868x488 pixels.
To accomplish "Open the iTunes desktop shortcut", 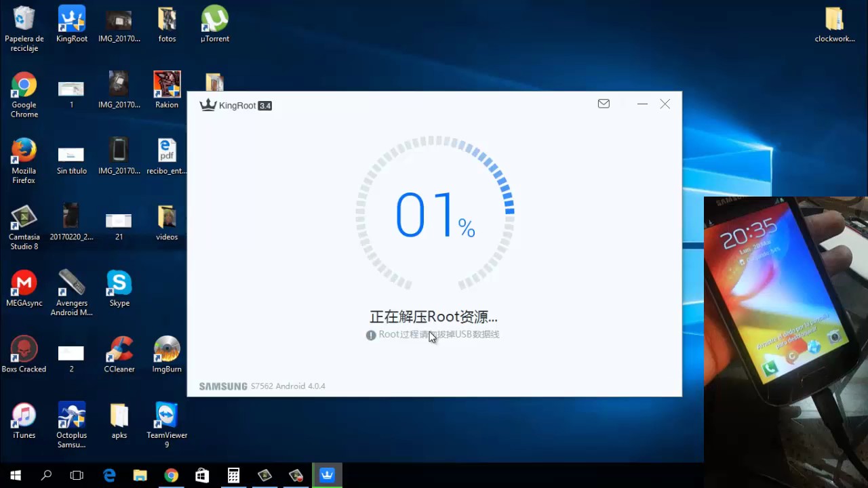I will click(x=24, y=421).
